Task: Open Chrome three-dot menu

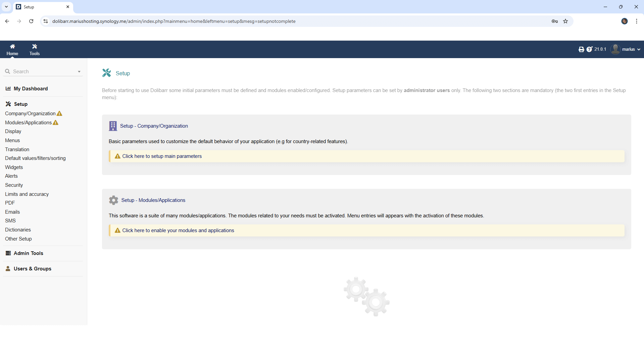Action: click(637, 21)
